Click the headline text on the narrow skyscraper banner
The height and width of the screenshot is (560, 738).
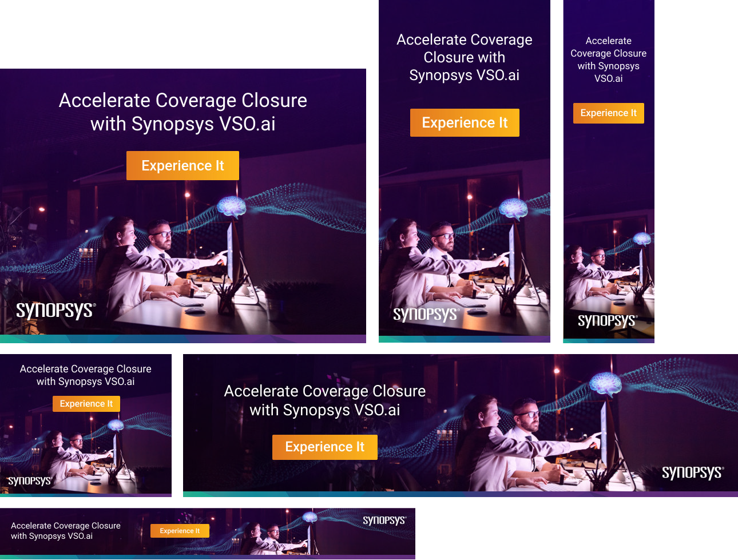tap(609, 59)
